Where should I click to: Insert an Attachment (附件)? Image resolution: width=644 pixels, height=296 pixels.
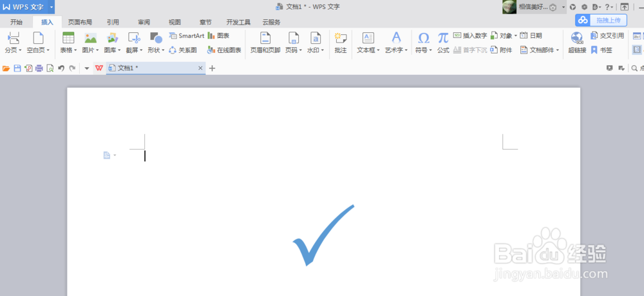pyautogui.click(x=502, y=50)
